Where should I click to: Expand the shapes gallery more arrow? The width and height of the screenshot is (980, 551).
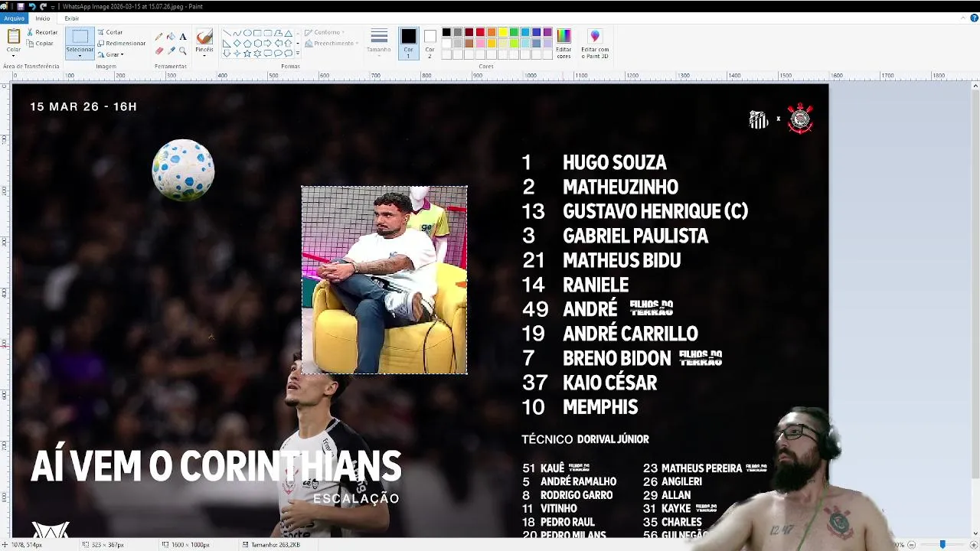pos(298,54)
